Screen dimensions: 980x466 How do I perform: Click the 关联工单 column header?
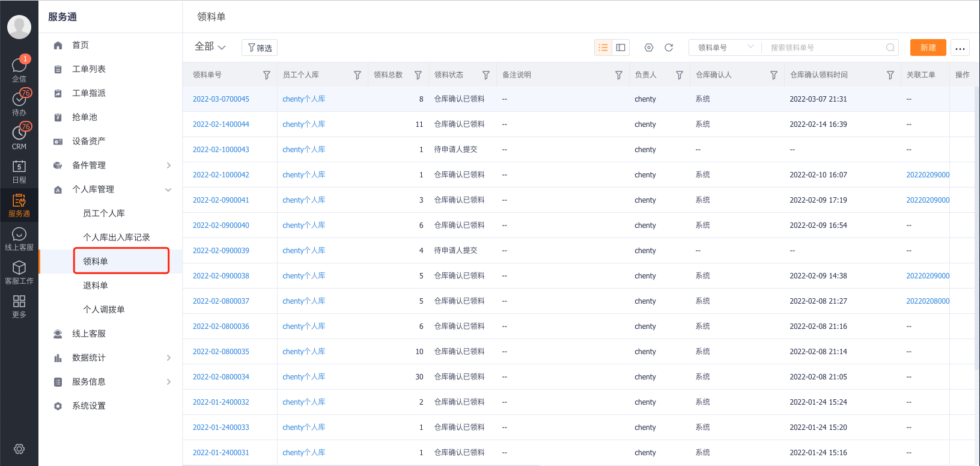921,75
